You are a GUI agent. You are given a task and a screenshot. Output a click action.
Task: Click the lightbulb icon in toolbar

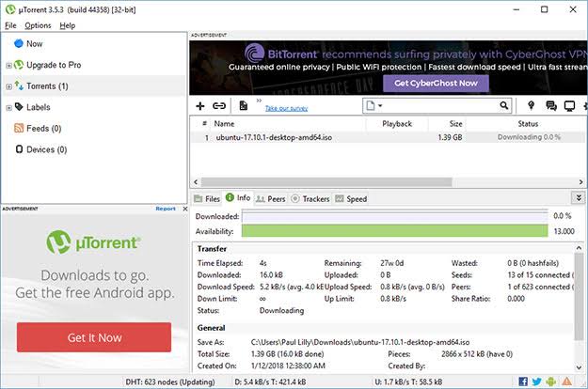(531, 105)
